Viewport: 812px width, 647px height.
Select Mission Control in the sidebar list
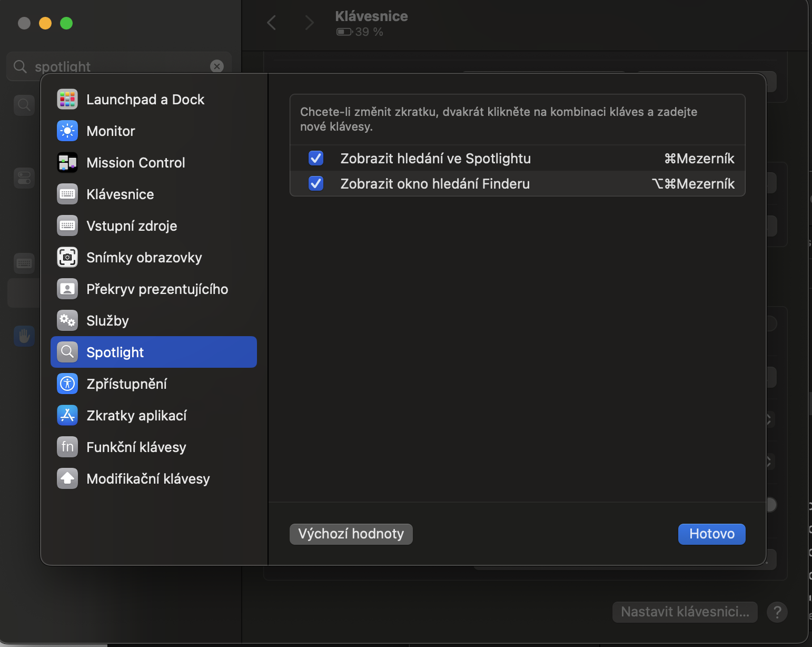[x=154, y=163]
